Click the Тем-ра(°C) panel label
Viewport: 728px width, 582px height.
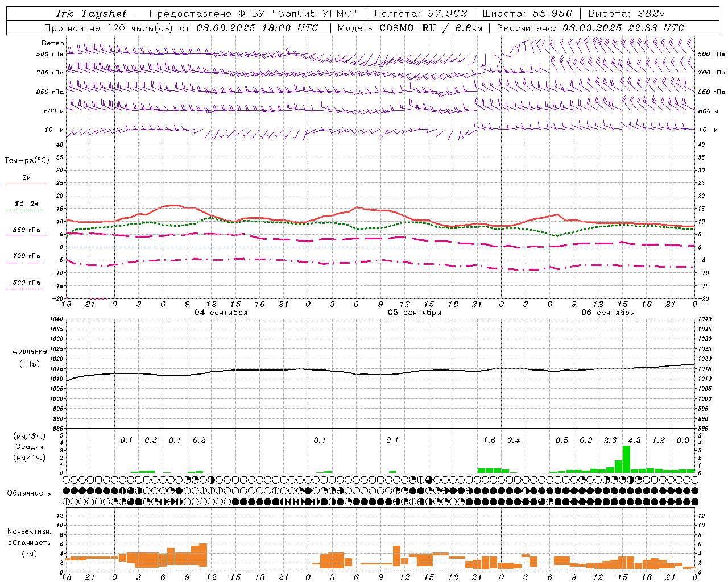point(27,160)
